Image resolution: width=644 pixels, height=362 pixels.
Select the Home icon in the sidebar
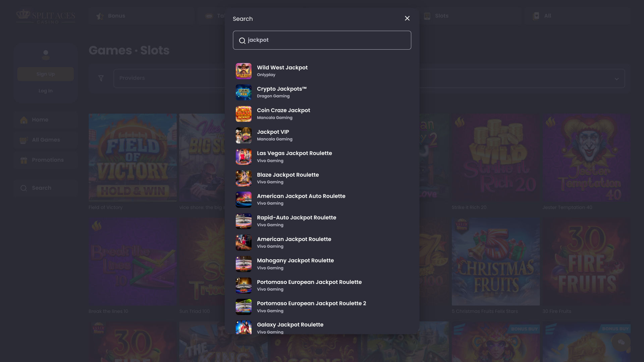pyautogui.click(x=24, y=120)
